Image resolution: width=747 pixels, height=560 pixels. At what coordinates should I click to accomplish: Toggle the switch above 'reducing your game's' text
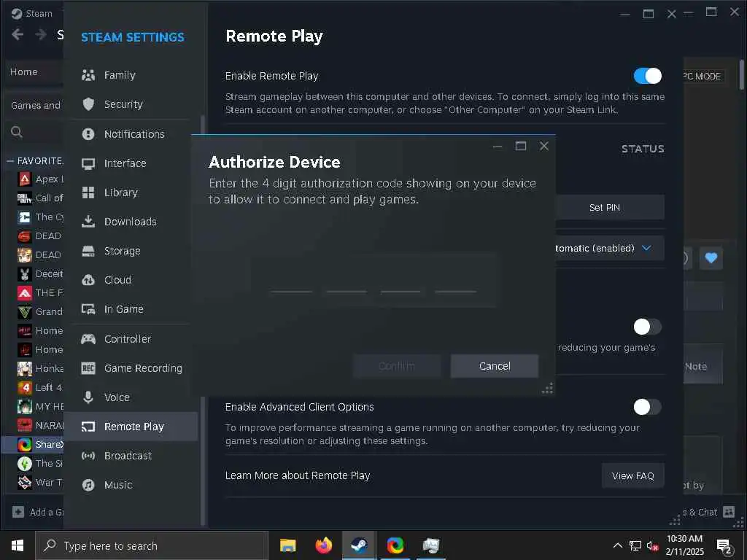(648, 327)
